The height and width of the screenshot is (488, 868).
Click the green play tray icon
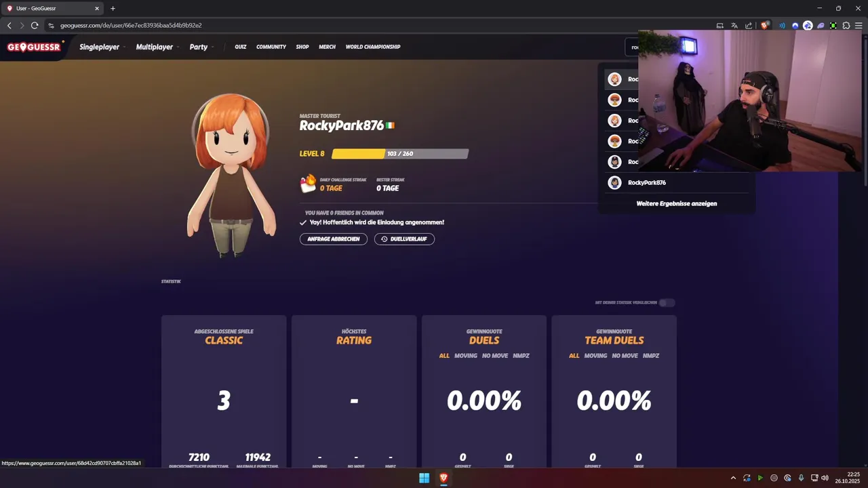tap(760, 478)
